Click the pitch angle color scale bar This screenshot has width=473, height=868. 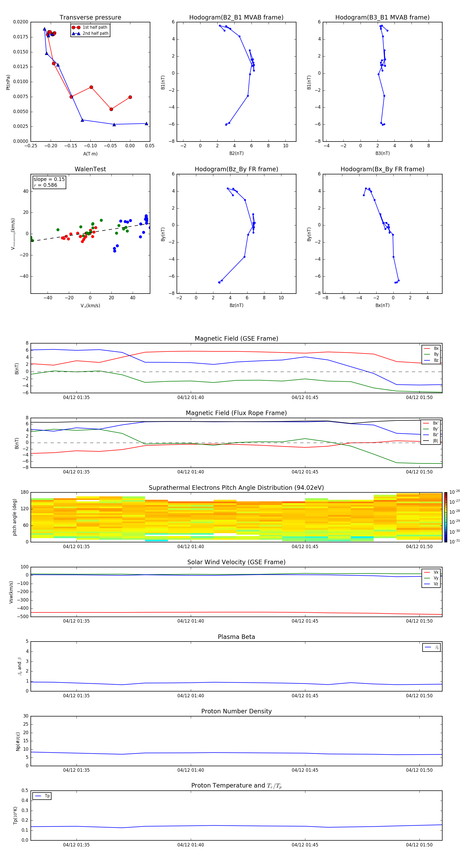(446, 517)
